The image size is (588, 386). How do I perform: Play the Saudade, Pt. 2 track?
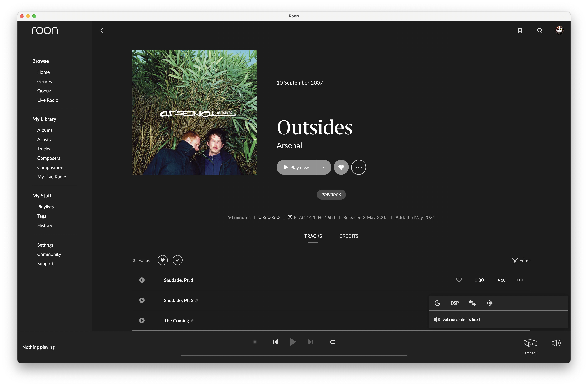(142, 300)
